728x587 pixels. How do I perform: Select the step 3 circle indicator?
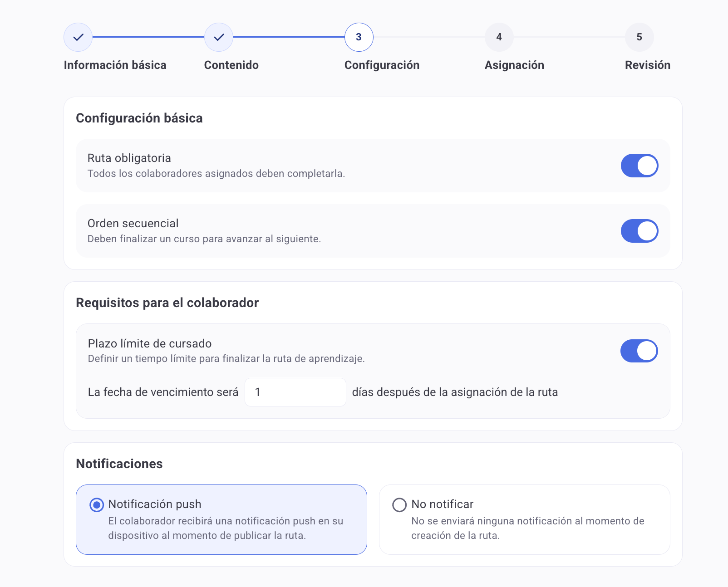[x=359, y=37]
